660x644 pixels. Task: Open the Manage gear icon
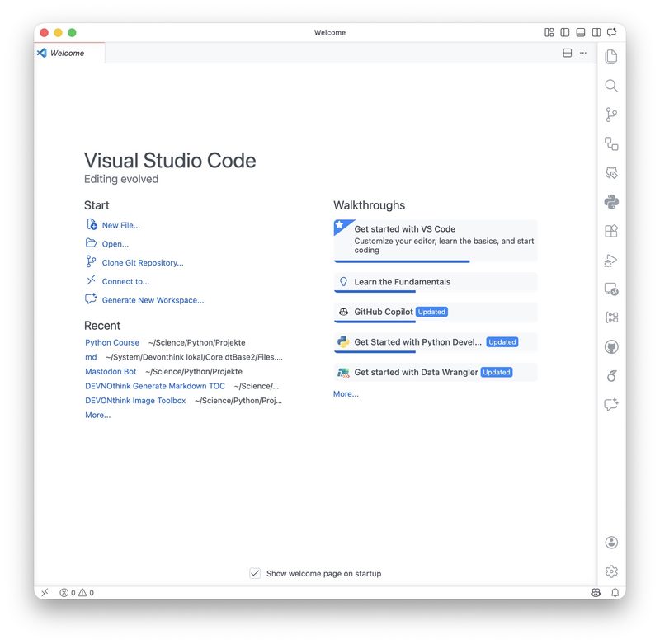click(611, 571)
